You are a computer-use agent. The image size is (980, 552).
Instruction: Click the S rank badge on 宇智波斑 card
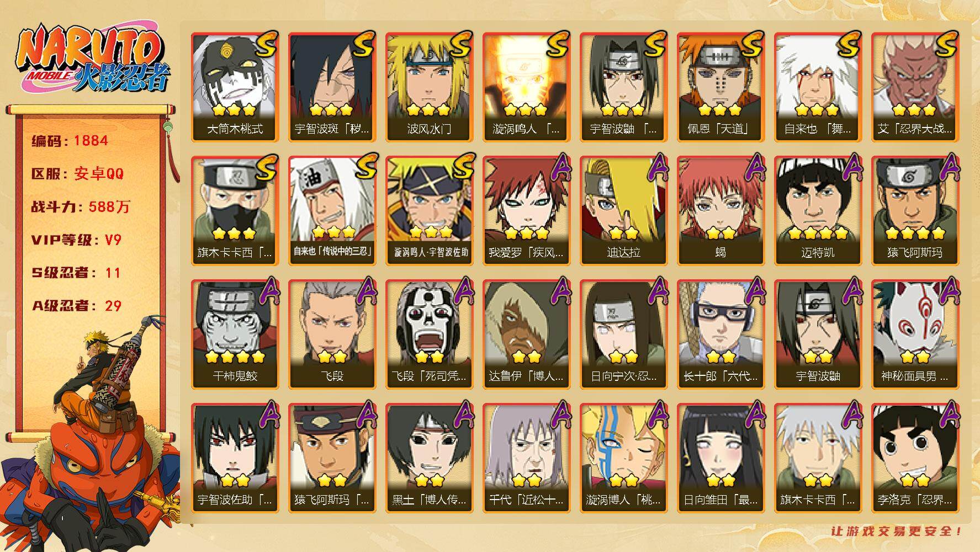point(364,44)
